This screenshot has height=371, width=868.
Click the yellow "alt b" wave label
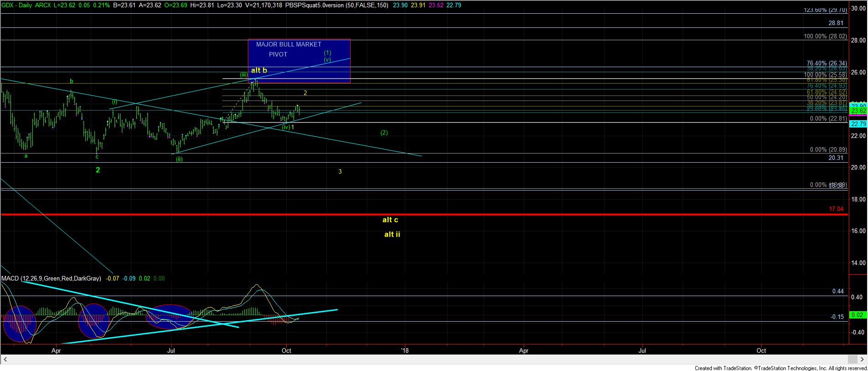click(x=259, y=70)
